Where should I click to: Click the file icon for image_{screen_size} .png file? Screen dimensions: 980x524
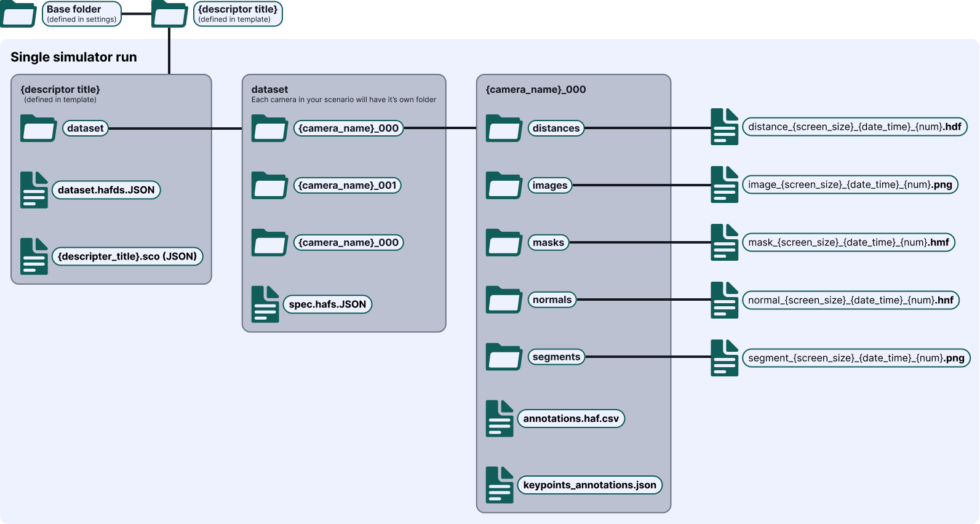[x=725, y=185]
